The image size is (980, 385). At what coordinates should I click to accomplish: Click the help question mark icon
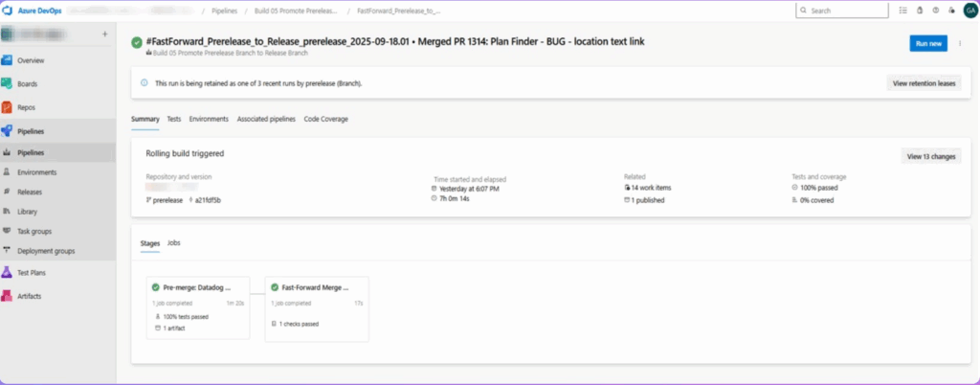(935, 11)
